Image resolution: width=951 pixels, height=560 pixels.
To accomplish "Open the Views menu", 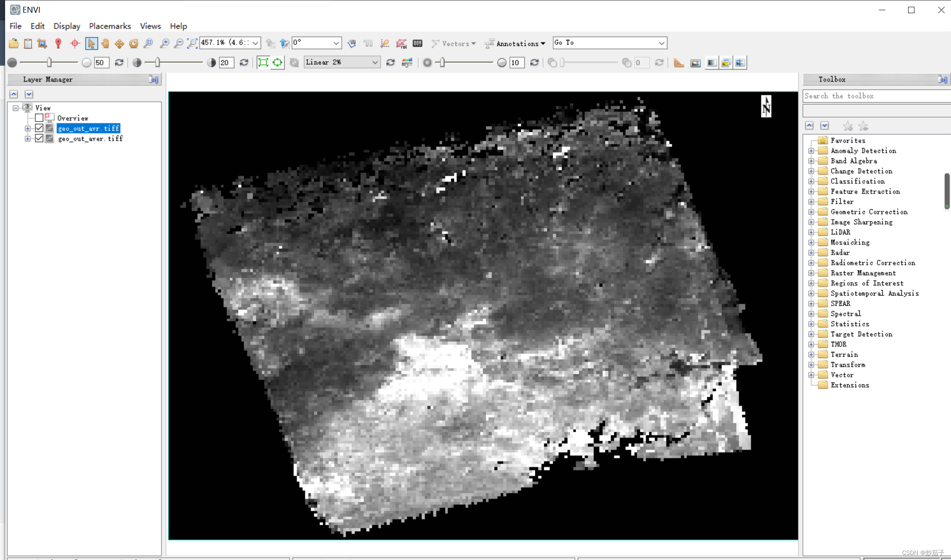I will pos(150,26).
